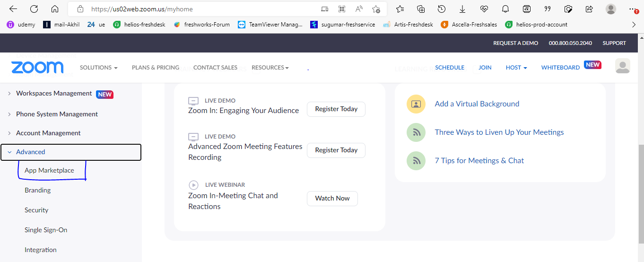Image resolution: width=644 pixels, height=262 pixels.
Task: Open Add a Virtual Background link
Action: pos(477,104)
